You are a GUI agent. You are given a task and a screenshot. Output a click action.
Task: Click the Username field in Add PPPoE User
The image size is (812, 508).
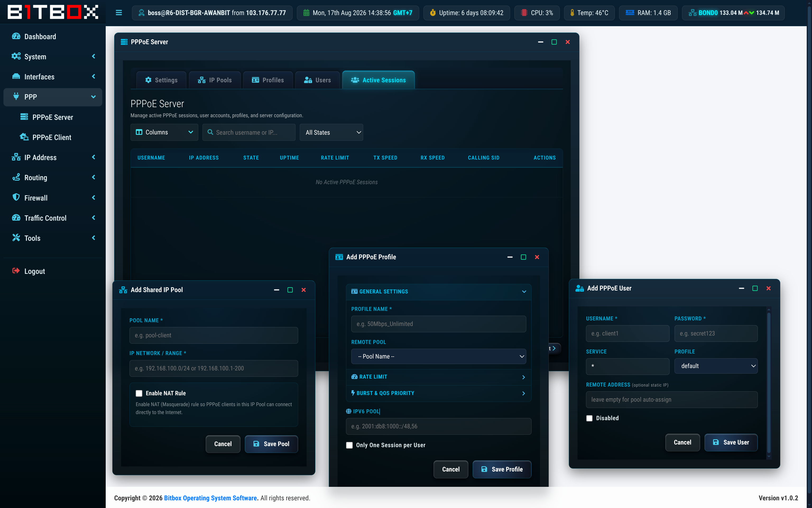pos(628,333)
